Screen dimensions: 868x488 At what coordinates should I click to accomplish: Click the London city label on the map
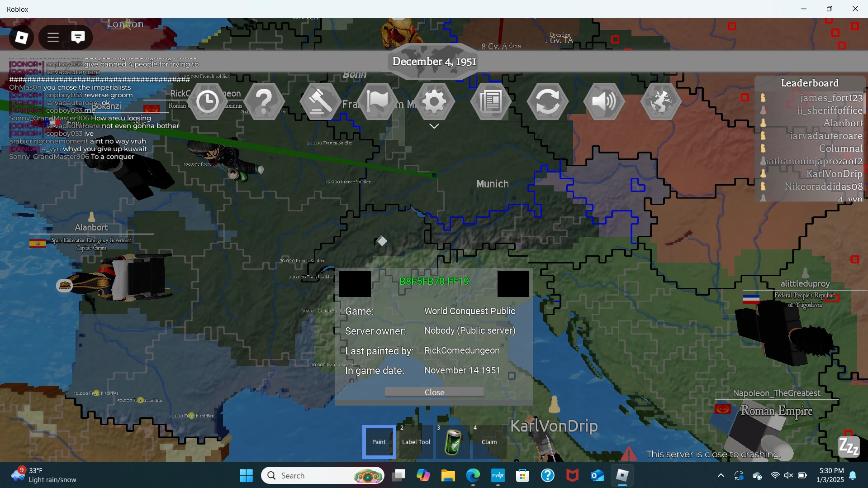pos(125,24)
